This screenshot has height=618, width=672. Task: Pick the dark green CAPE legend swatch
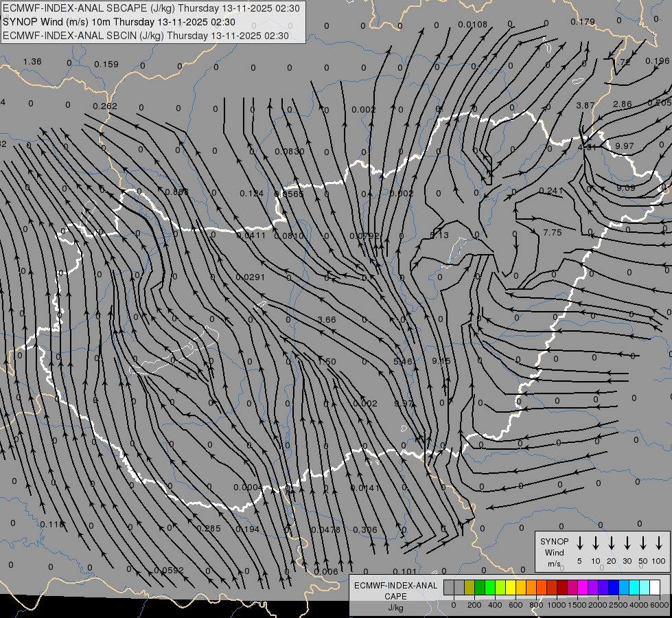pos(480,588)
